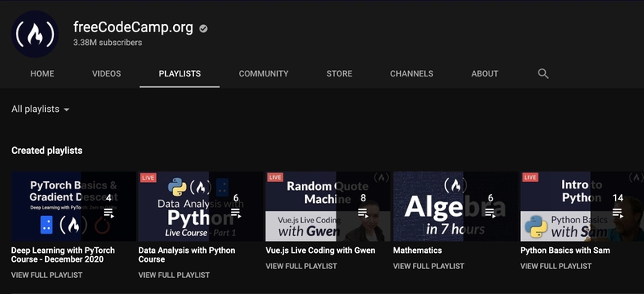
Task: Click playlist queue icon on Random Quote Machine thumbnail
Action: [363, 213]
